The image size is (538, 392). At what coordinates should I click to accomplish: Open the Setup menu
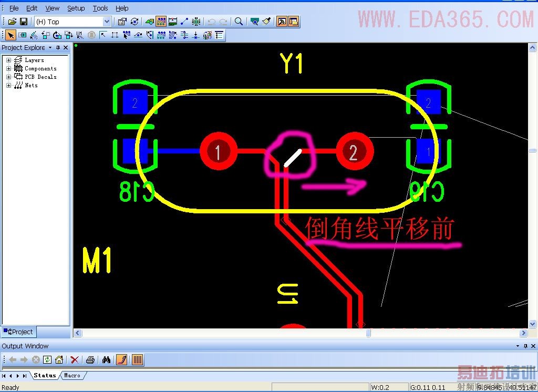(76, 8)
